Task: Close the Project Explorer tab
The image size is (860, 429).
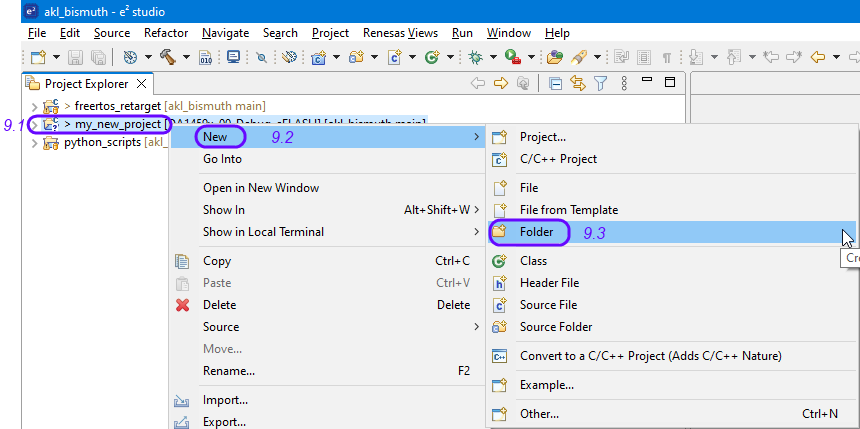Action: 141,83
